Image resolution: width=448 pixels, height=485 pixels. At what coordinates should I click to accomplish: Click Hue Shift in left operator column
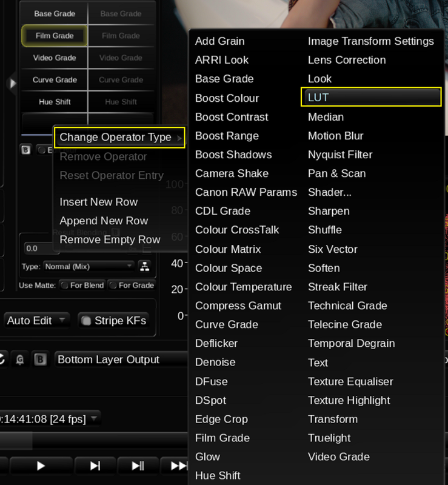click(55, 102)
